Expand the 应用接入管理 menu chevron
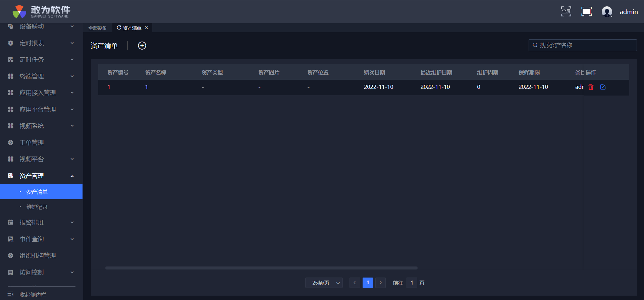 (72, 93)
